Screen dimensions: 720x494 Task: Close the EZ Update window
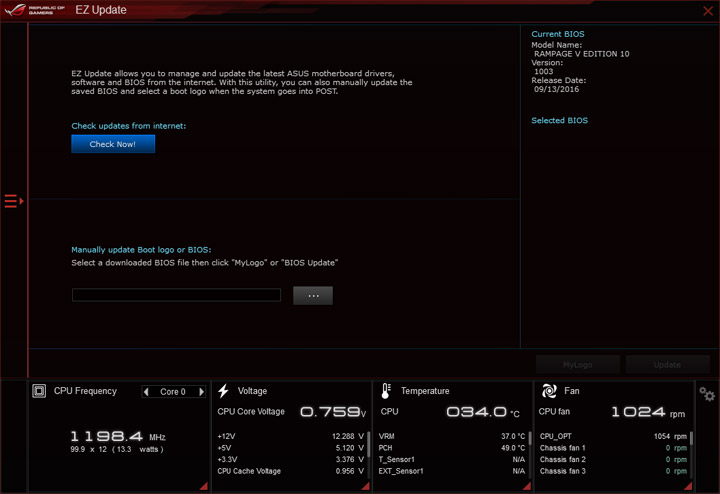coord(708,11)
